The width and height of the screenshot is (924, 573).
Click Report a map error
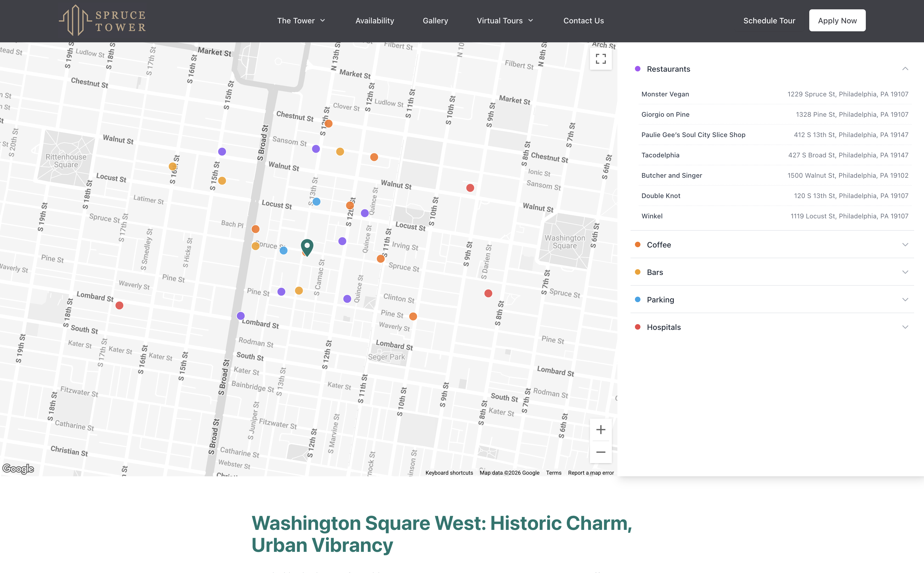point(591,472)
